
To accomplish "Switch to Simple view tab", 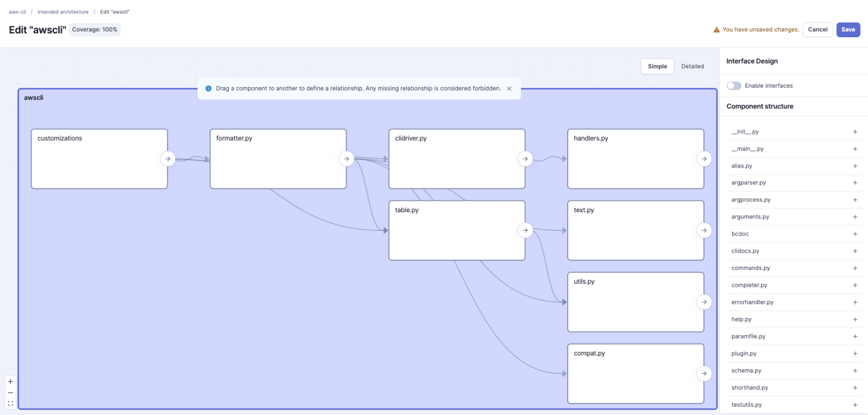I will (657, 66).
